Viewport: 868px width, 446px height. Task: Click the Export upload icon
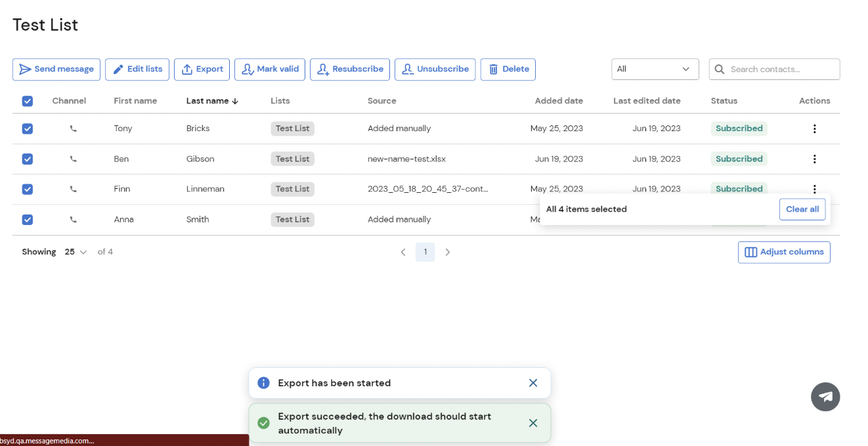186,69
